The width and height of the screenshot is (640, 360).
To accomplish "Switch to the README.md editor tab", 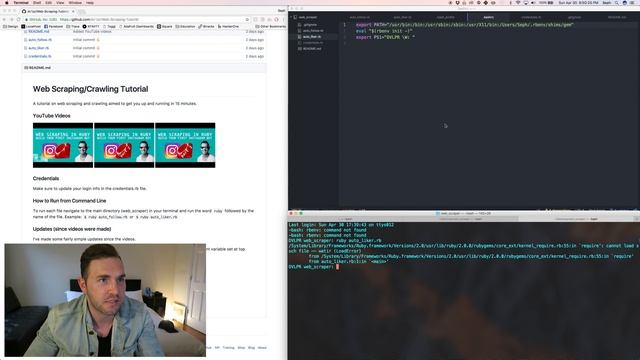I will click(x=617, y=17).
